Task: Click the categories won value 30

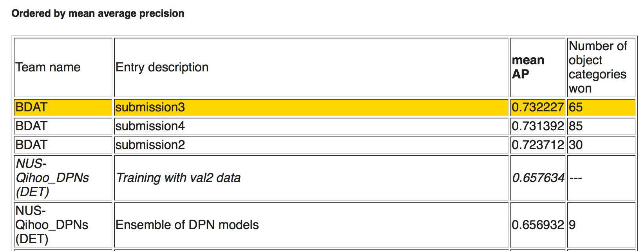Action: pos(575,145)
